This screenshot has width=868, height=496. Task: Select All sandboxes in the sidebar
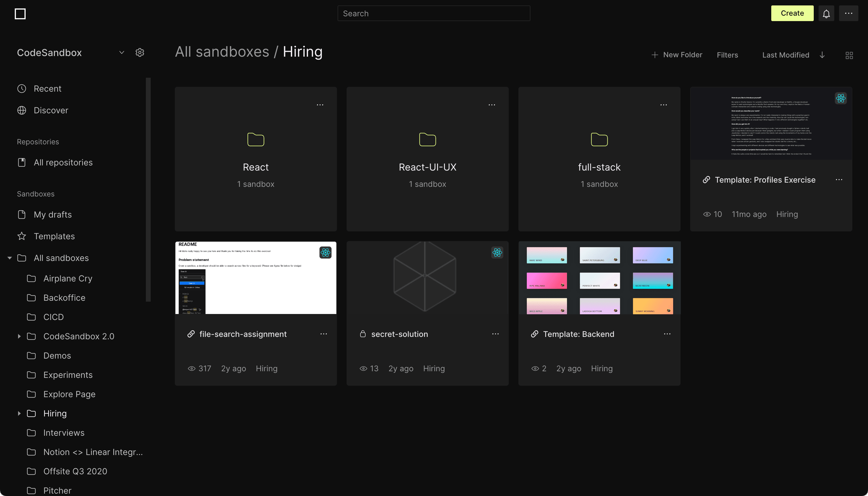(x=61, y=258)
